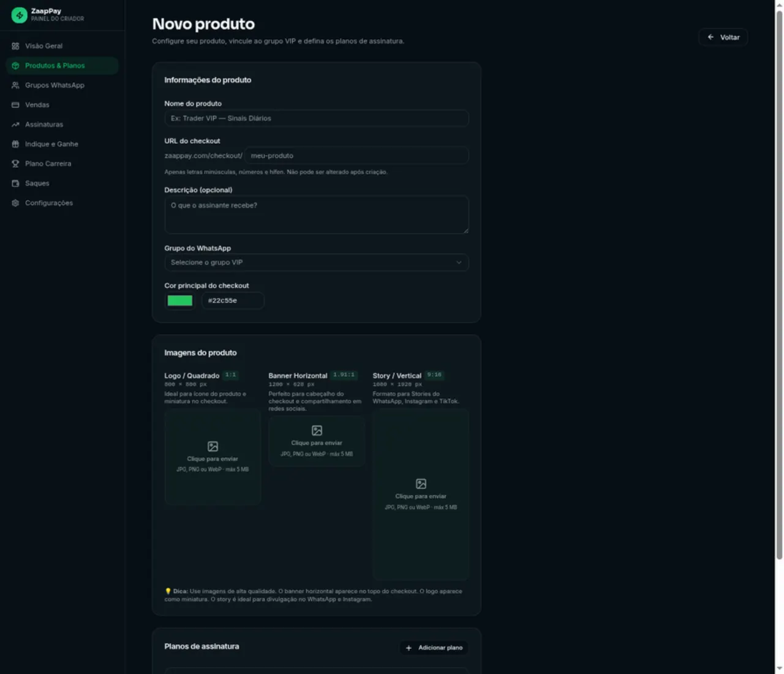
Task: Click the Saques wallet icon
Action: click(15, 183)
